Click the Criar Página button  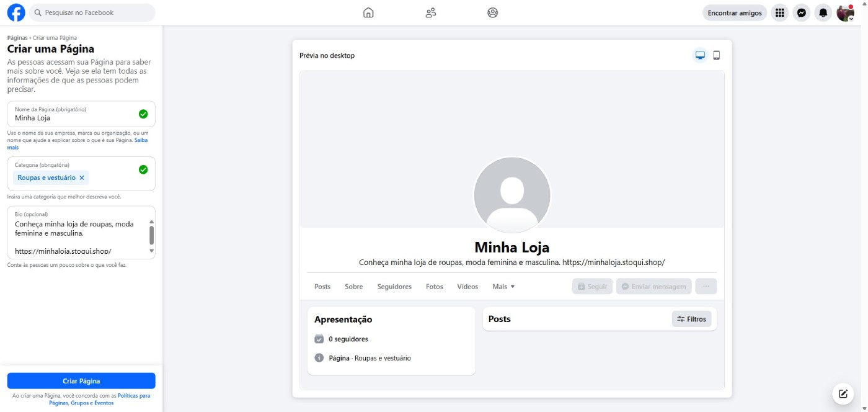coord(81,380)
